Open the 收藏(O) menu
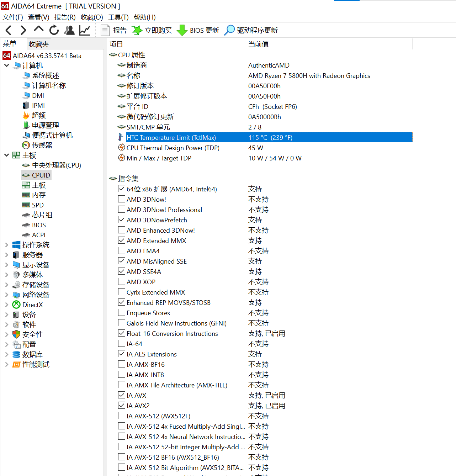This screenshot has width=456, height=476. (92, 17)
